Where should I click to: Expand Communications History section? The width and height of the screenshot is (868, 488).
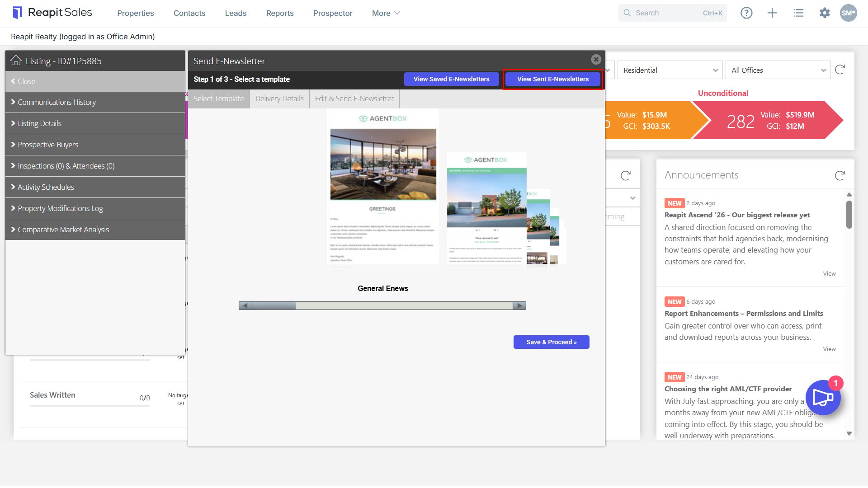[95, 102]
